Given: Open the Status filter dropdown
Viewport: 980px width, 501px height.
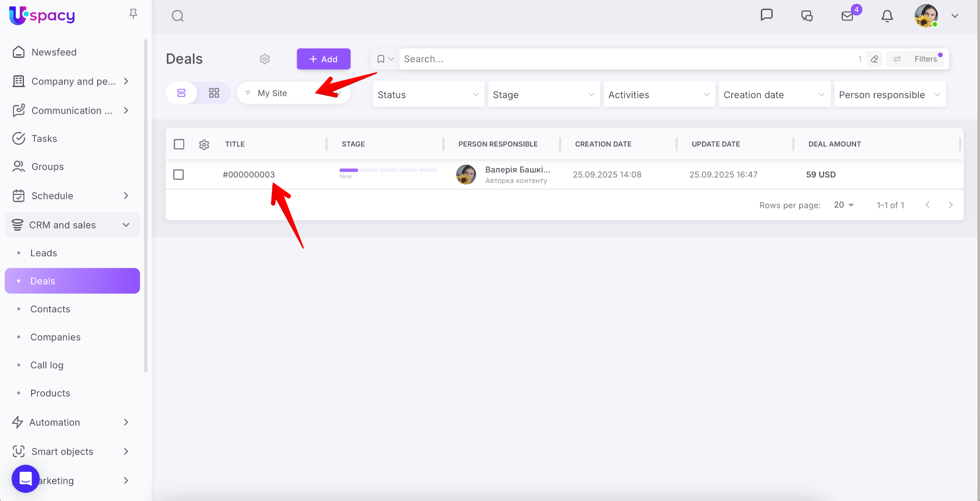Looking at the screenshot, I should pos(428,94).
